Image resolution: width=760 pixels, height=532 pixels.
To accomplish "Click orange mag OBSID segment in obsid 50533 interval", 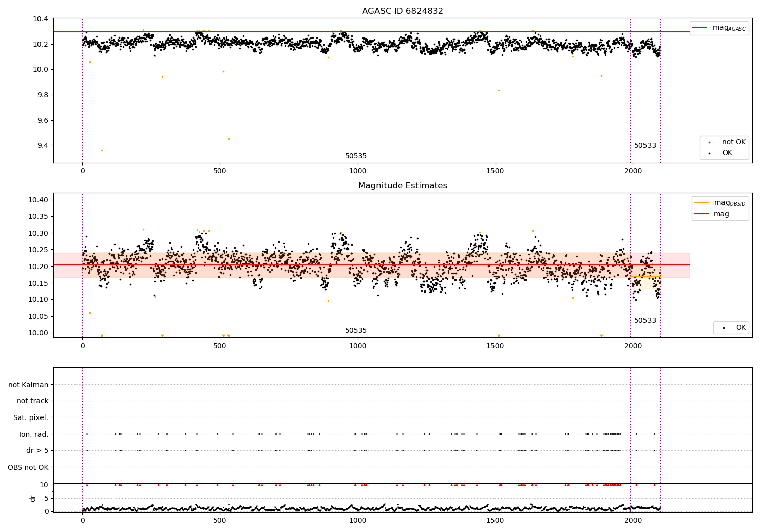I will coord(645,276).
